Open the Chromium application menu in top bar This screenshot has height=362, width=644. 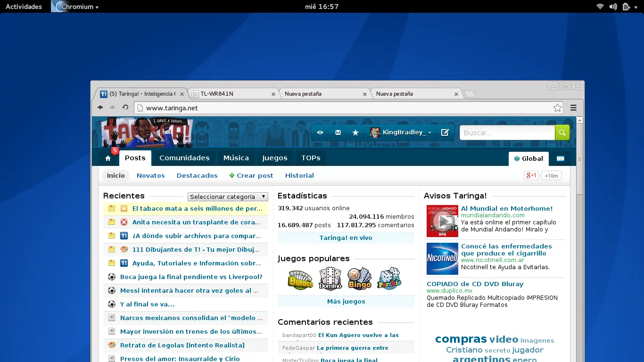click(75, 7)
